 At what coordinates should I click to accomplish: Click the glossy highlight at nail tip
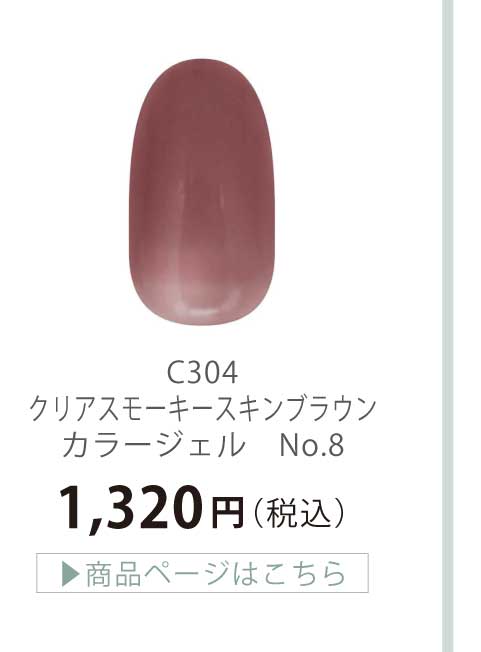pyautogui.click(x=206, y=306)
